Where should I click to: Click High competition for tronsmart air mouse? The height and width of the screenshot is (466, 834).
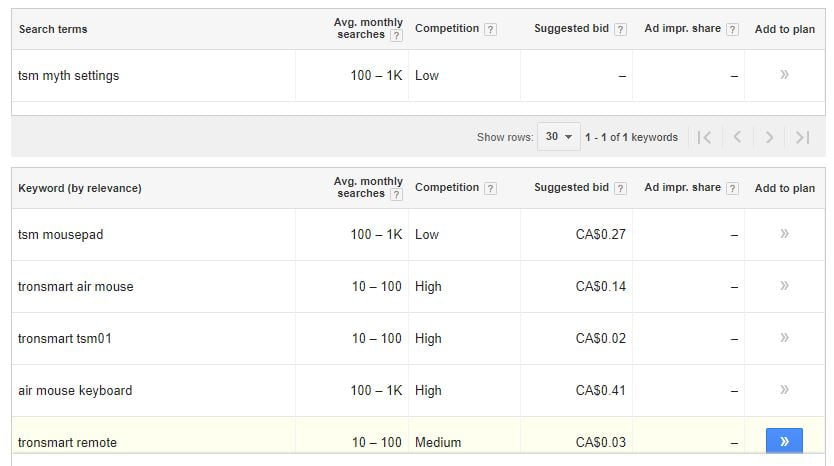tap(428, 287)
